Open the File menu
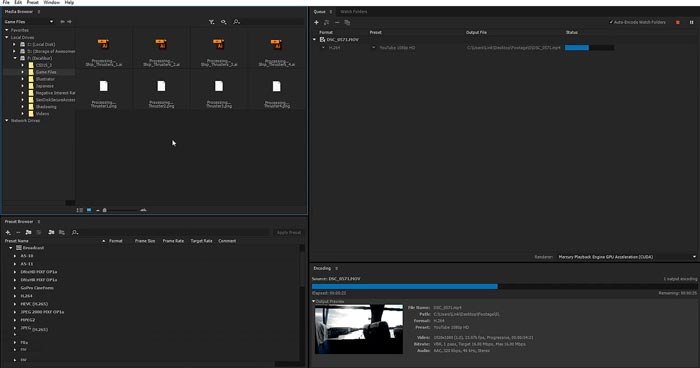 pos(6,2)
